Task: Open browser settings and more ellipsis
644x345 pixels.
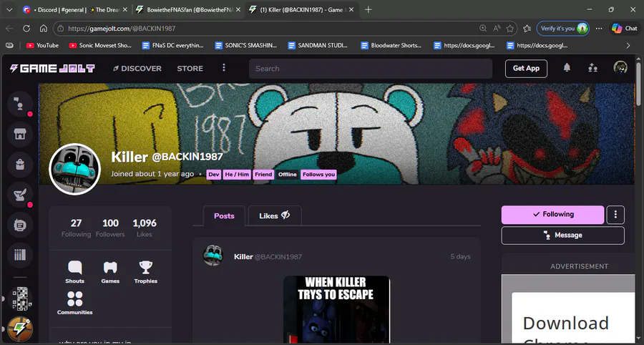Action: [x=599, y=29]
